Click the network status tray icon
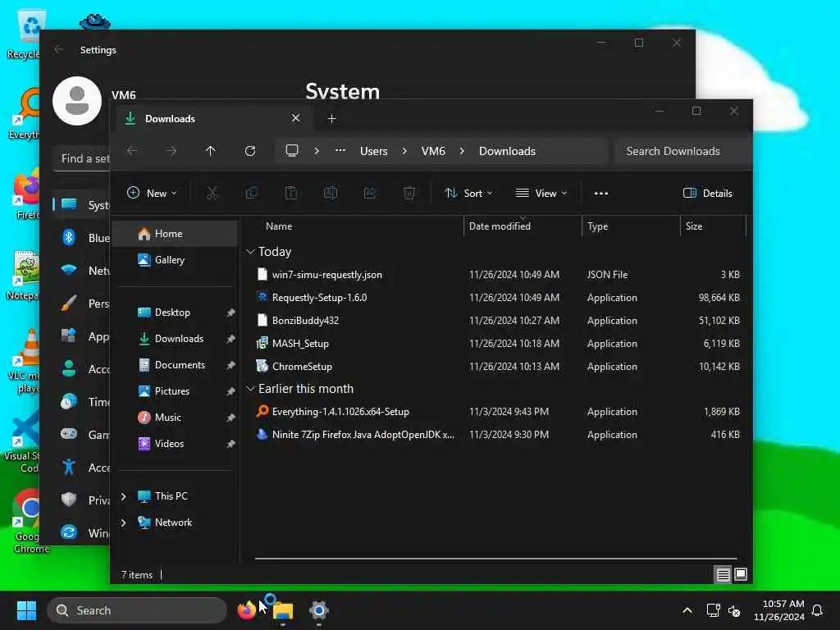840x630 pixels. point(714,610)
